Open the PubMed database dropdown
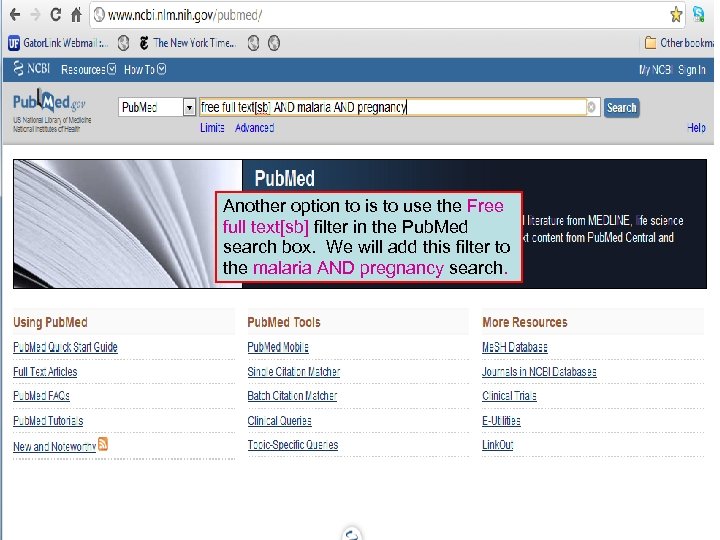The image size is (720, 540). (x=157, y=107)
